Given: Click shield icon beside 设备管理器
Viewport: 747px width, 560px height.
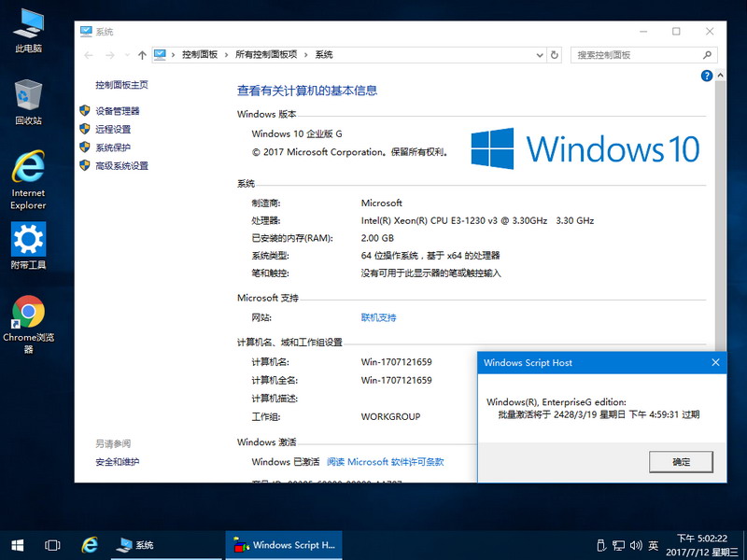Looking at the screenshot, I should point(85,110).
